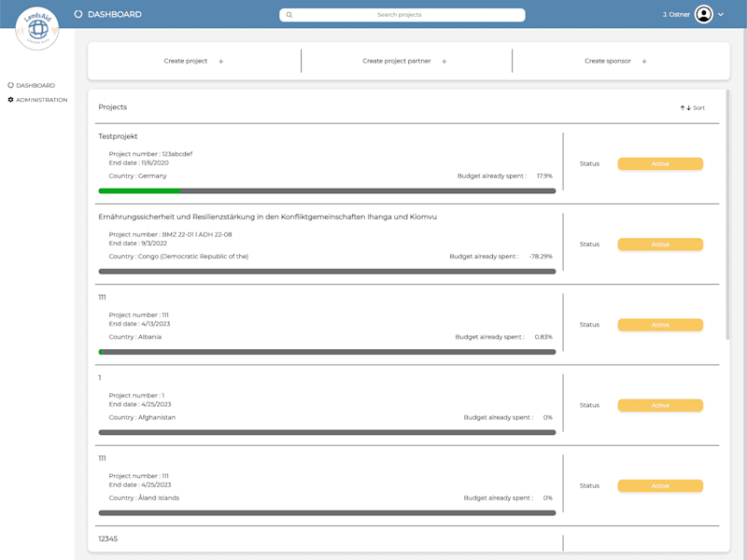Click Ernährungssicherheit project budget progress bar
The height and width of the screenshot is (560, 747).
(x=328, y=272)
